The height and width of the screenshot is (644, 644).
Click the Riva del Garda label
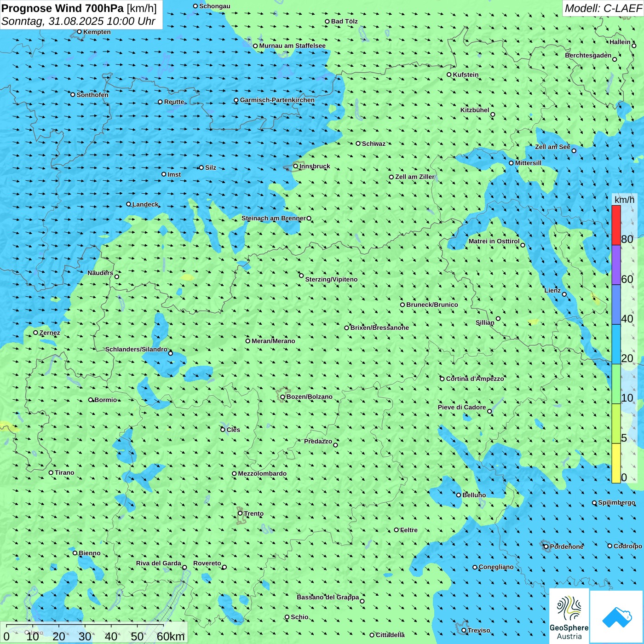pyautogui.click(x=159, y=563)
